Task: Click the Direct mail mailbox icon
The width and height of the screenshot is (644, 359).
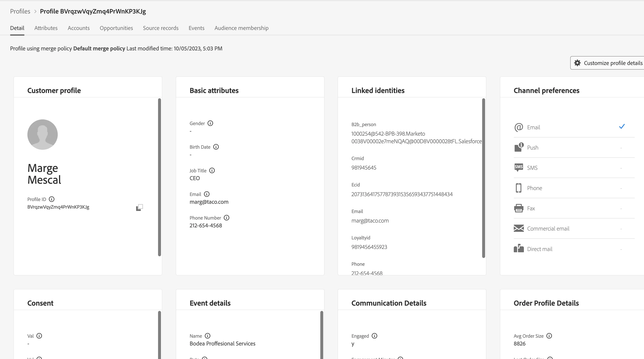Action: click(519, 248)
